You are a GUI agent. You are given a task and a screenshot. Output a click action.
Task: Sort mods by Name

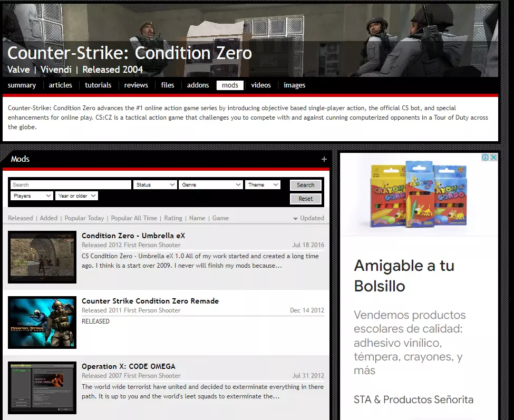197,218
